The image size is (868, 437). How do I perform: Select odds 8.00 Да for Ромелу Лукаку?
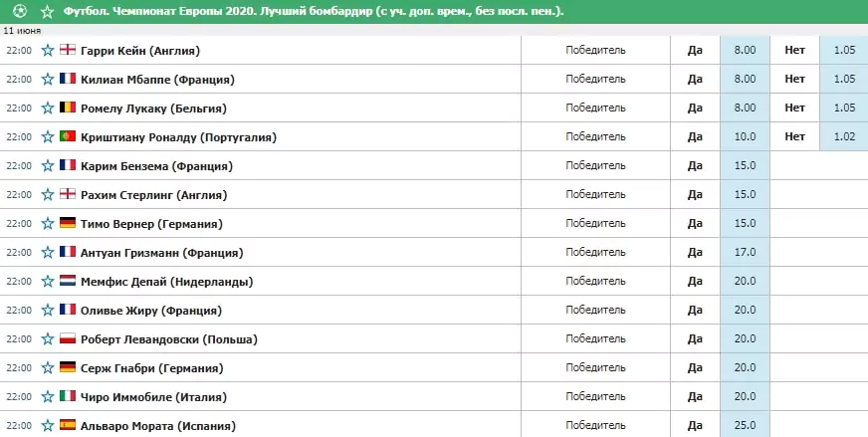(745, 108)
